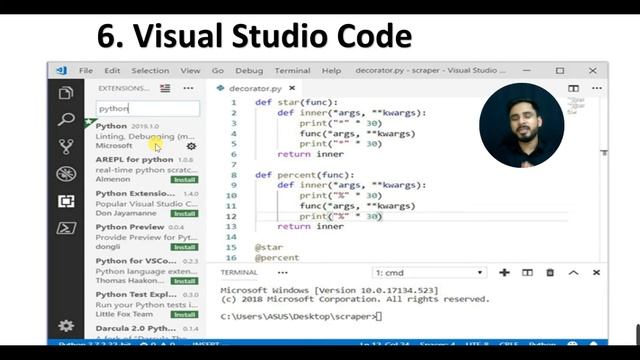Click the '@star' decorator on line 15
Screen dimensions: 640x360
269,247
